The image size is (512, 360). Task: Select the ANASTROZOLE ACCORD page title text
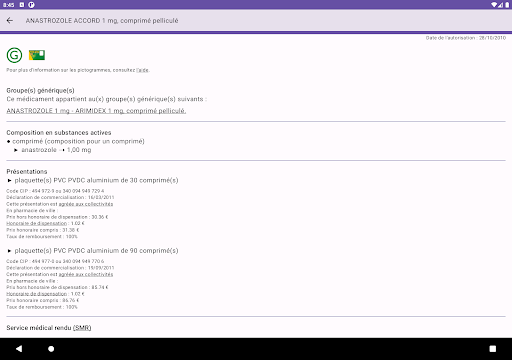[102, 21]
